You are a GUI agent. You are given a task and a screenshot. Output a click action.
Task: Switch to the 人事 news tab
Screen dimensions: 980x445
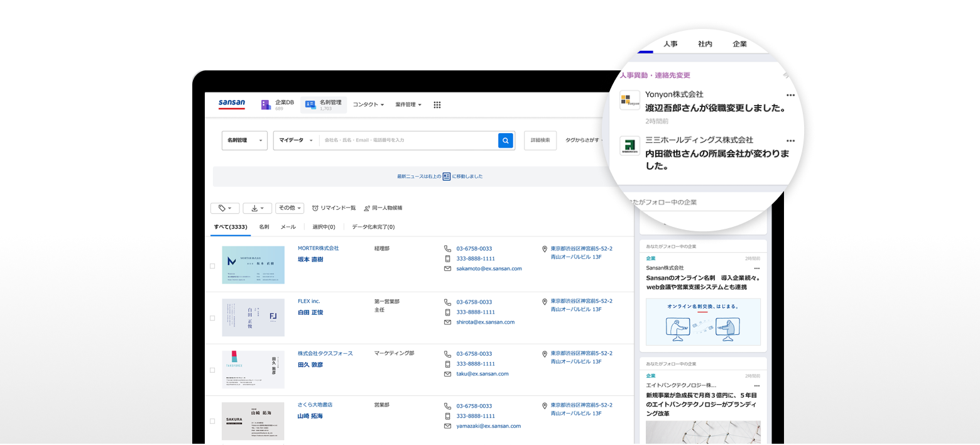click(670, 44)
